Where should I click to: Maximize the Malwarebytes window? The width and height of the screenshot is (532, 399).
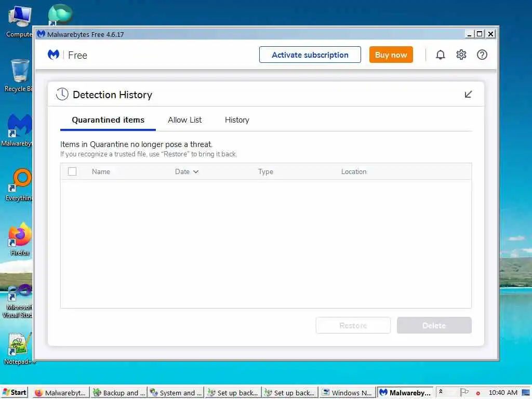pos(480,34)
